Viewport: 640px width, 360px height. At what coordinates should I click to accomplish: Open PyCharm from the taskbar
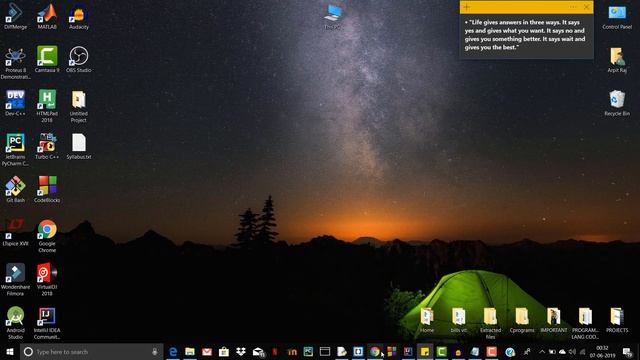308,351
